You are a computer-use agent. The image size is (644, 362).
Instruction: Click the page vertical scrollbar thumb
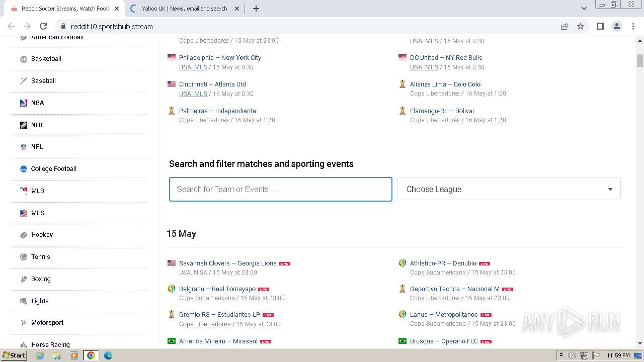click(x=640, y=60)
